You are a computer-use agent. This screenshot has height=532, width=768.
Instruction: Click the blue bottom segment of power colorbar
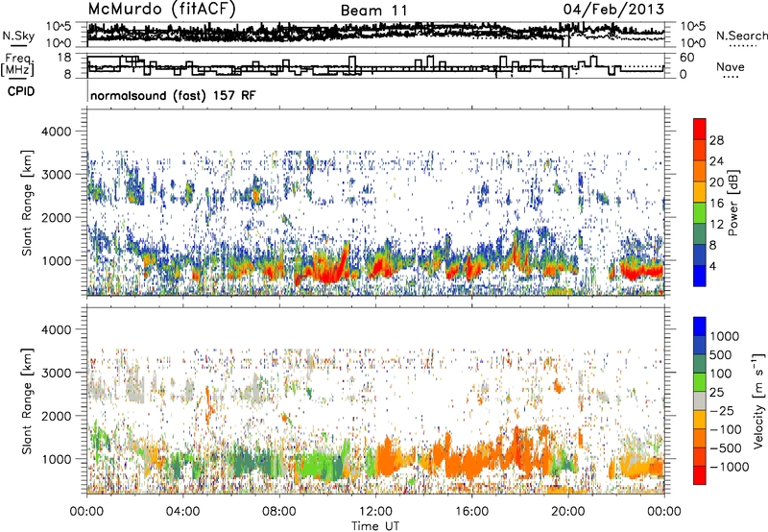pyautogui.click(x=700, y=276)
